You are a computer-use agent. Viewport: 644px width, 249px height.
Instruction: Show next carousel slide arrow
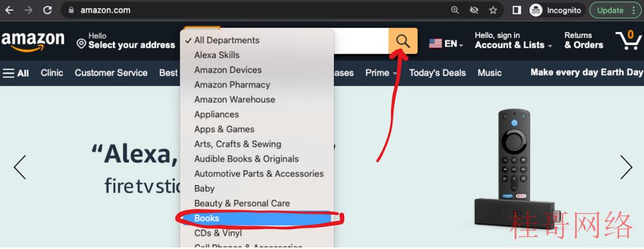[x=626, y=167]
